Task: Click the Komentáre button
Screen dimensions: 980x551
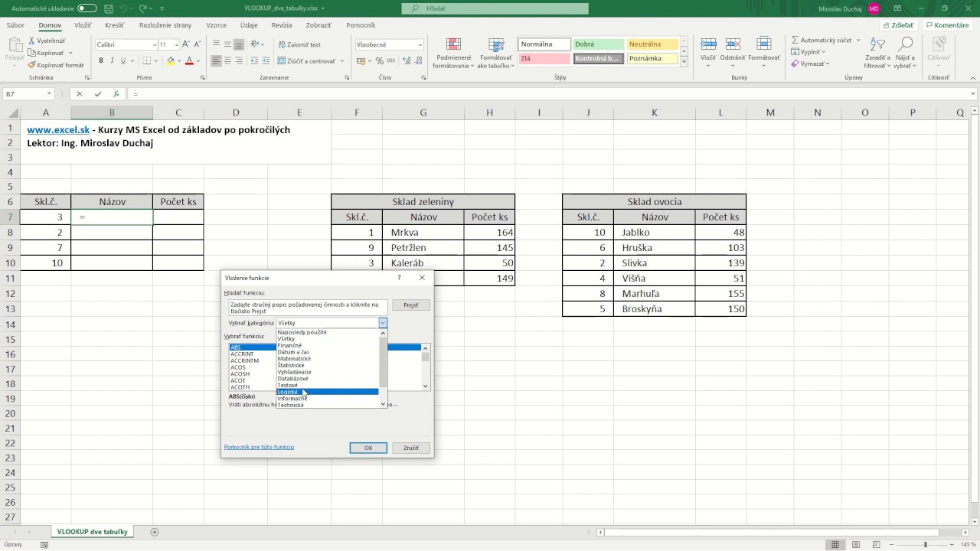Action: point(947,25)
